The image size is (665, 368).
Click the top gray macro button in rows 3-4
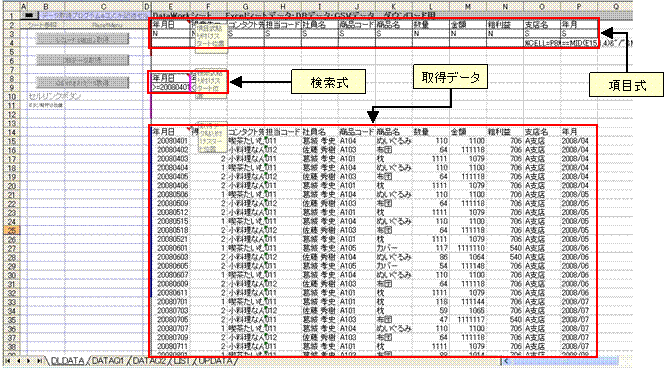(82, 39)
